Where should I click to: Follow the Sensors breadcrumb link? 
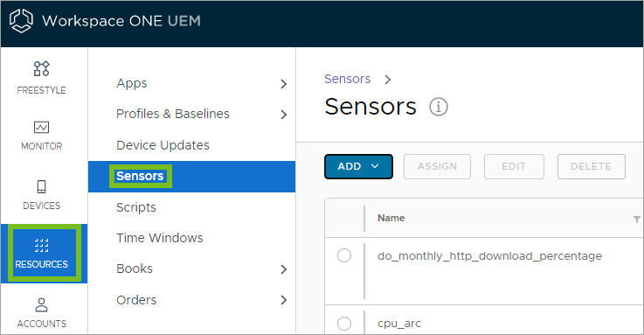348,79
